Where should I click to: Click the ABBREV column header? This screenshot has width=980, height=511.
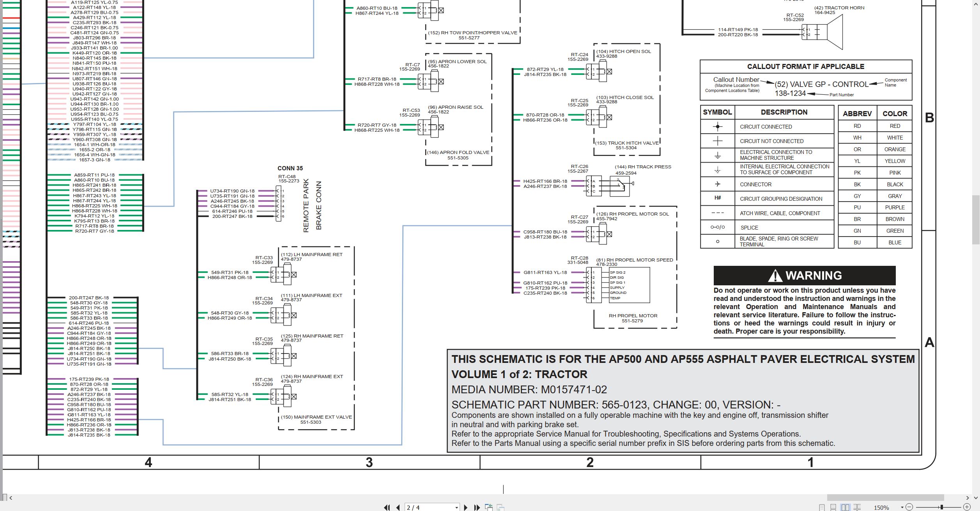pos(857,113)
